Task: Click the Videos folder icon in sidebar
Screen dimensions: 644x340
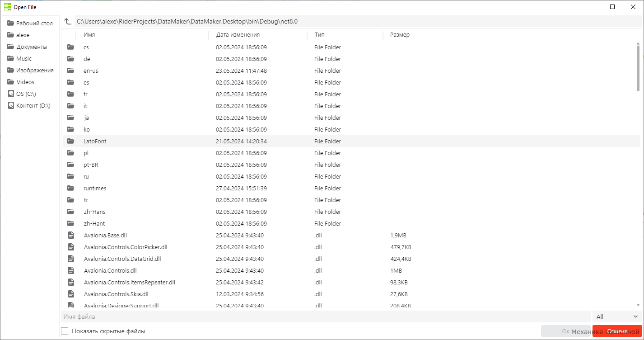Action: pos(11,82)
